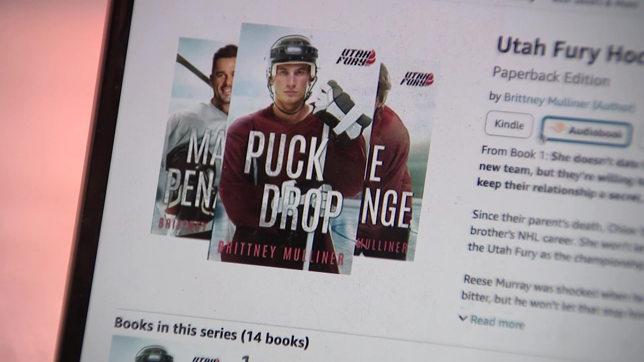Select the Kindle format option
Image resolution: width=644 pixels, height=362 pixels.
[x=509, y=125]
